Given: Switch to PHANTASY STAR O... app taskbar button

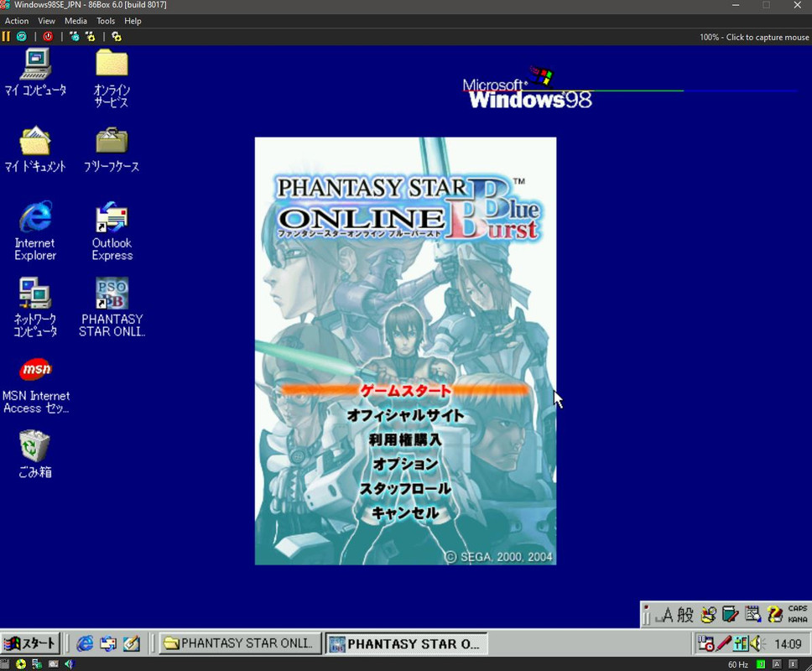Looking at the screenshot, I should [x=406, y=643].
